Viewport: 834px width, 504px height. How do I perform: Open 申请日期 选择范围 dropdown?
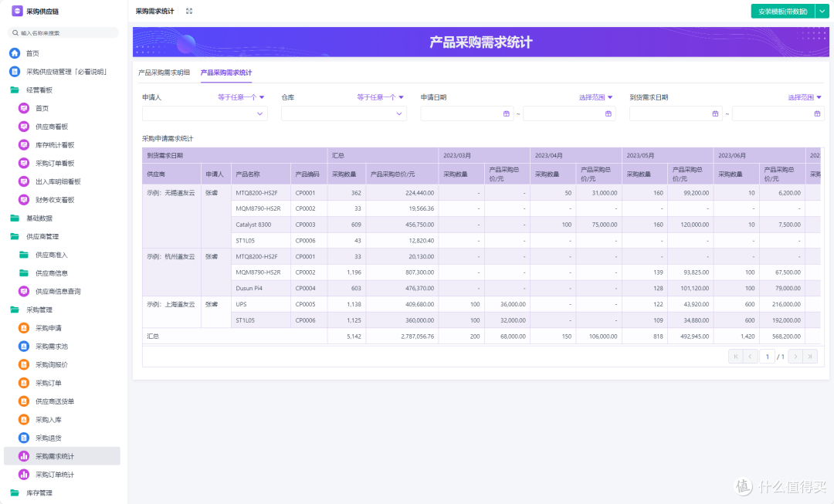[595, 97]
